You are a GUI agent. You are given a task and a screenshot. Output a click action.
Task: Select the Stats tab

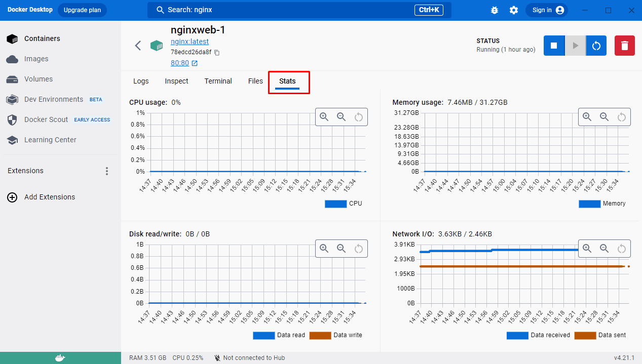click(x=287, y=81)
